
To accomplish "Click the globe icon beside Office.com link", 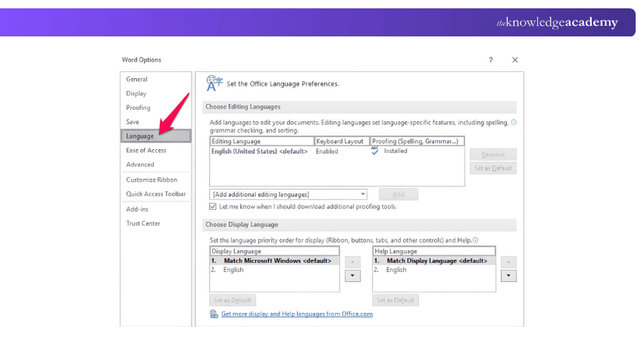I will pos(214,314).
